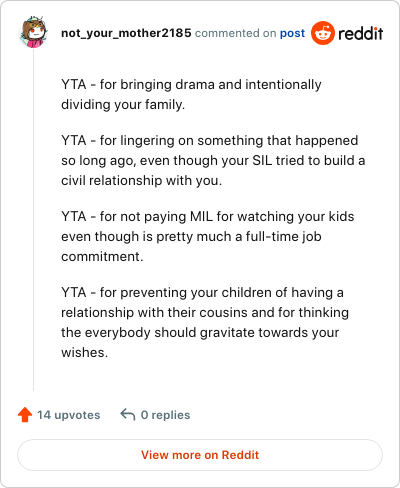Follow the blue "post" link

point(292,33)
